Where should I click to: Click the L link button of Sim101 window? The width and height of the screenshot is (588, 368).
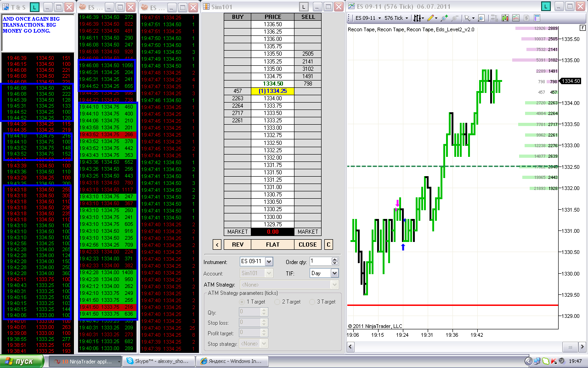click(304, 6)
